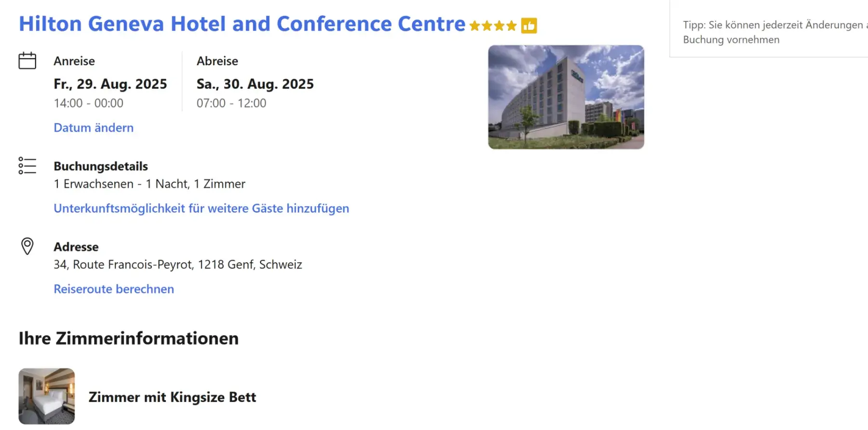Viewport: 868px width, 430px height.
Task: Open the Hilton Geneva Hotel title link
Action: point(242,24)
